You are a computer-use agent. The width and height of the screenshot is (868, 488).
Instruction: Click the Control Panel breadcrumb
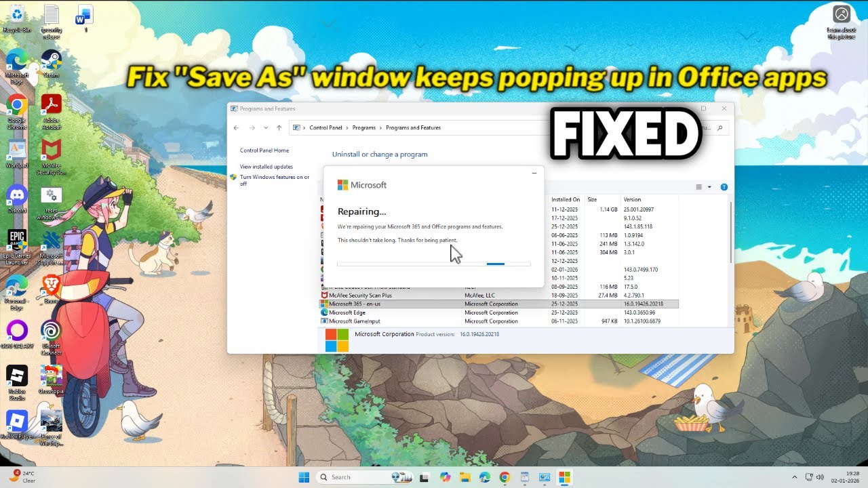[325, 127]
